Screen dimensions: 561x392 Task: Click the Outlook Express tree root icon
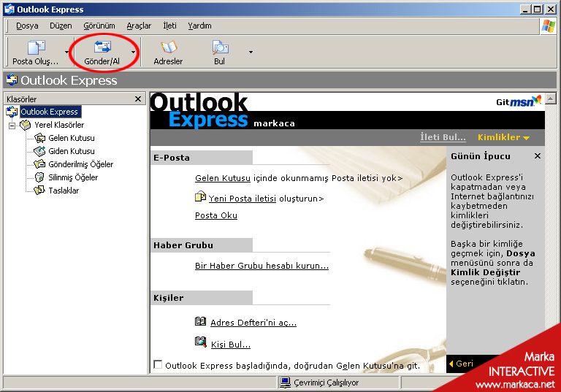point(12,112)
